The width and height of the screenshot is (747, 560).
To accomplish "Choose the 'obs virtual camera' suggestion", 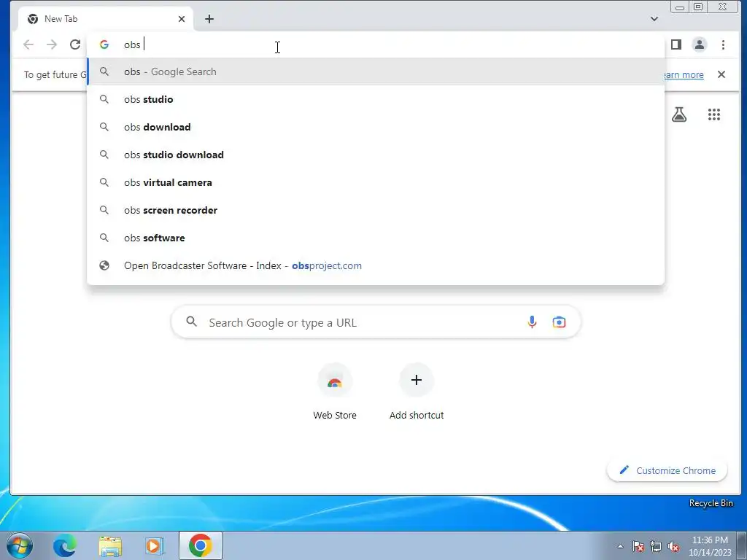I will pyautogui.click(x=376, y=182).
